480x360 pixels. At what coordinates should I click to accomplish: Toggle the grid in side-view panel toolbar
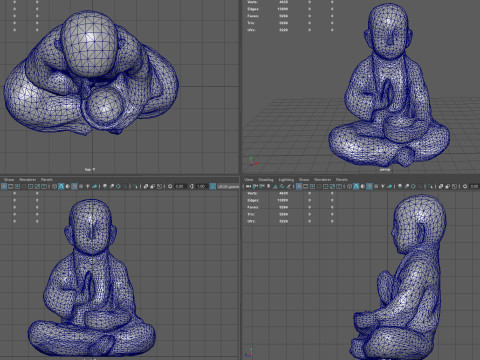pyautogui.click(x=299, y=186)
